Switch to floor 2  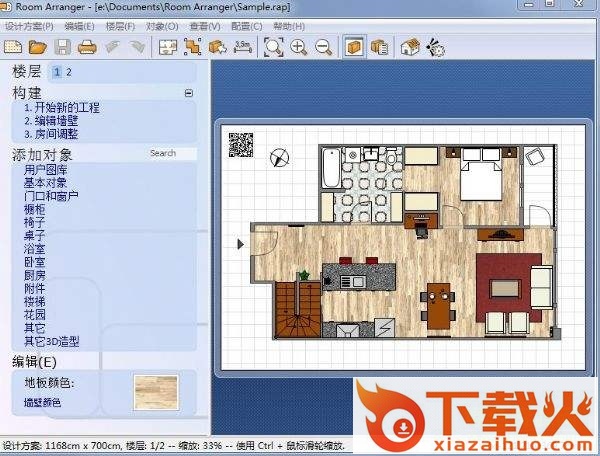(x=69, y=72)
